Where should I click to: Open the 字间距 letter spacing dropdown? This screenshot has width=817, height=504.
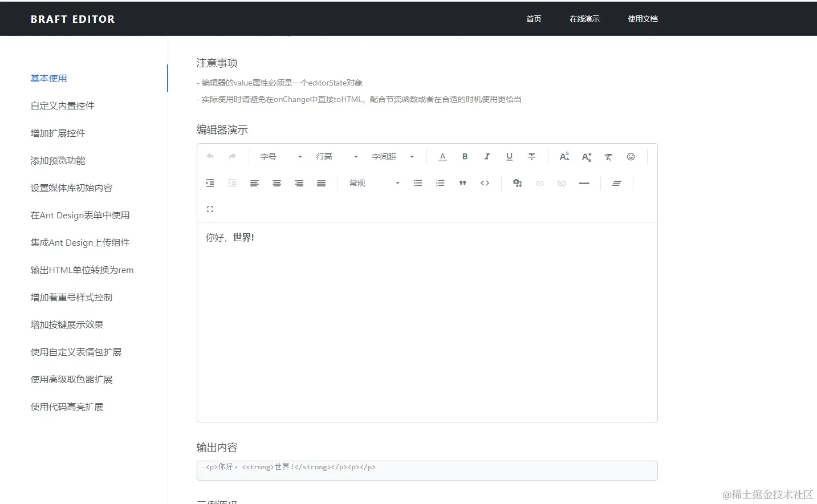pyautogui.click(x=393, y=157)
